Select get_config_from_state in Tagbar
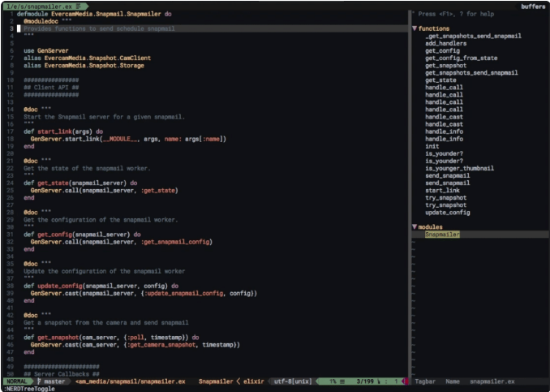The width and height of the screenshot is (550, 392). tap(462, 58)
